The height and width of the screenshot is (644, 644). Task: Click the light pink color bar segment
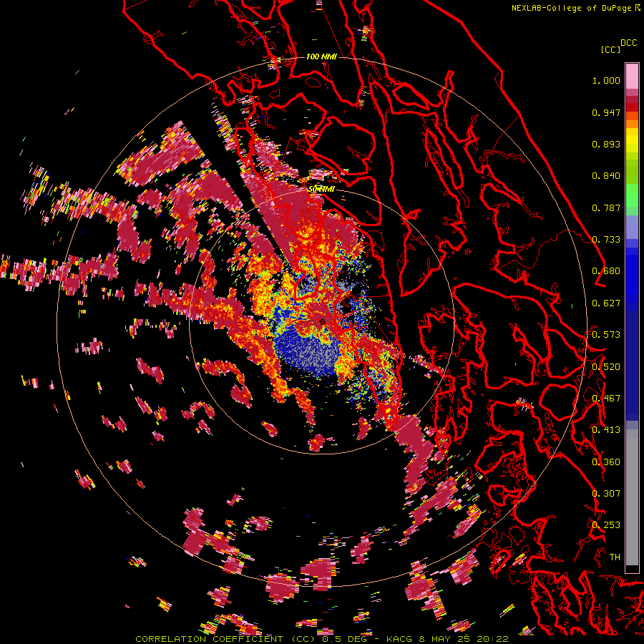tap(632, 76)
